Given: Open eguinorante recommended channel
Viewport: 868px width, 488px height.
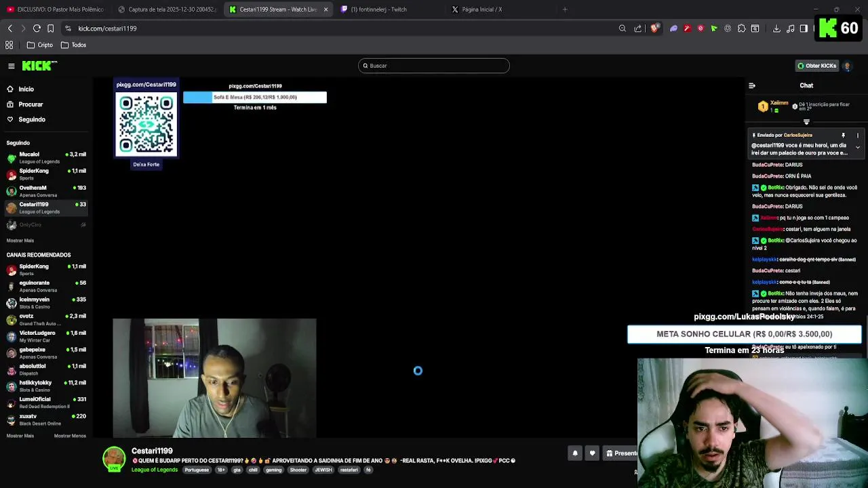Looking at the screenshot, I should 46,286.
